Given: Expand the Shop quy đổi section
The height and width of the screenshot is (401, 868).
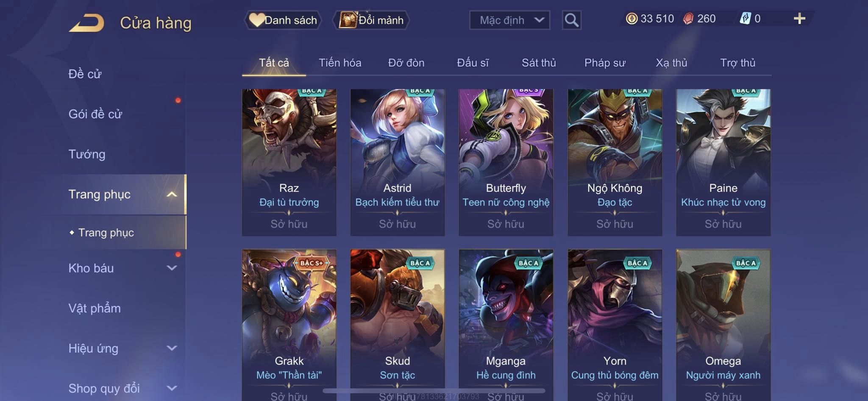Looking at the screenshot, I should [x=172, y=388].
